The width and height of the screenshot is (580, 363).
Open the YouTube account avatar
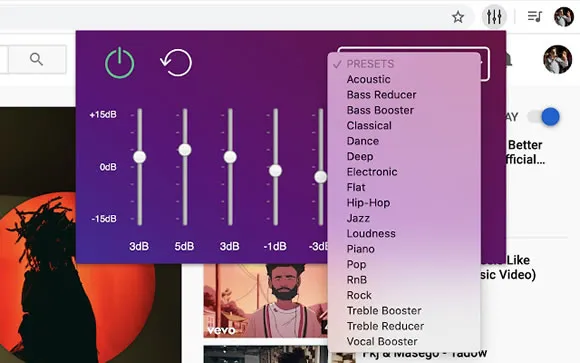557,60
